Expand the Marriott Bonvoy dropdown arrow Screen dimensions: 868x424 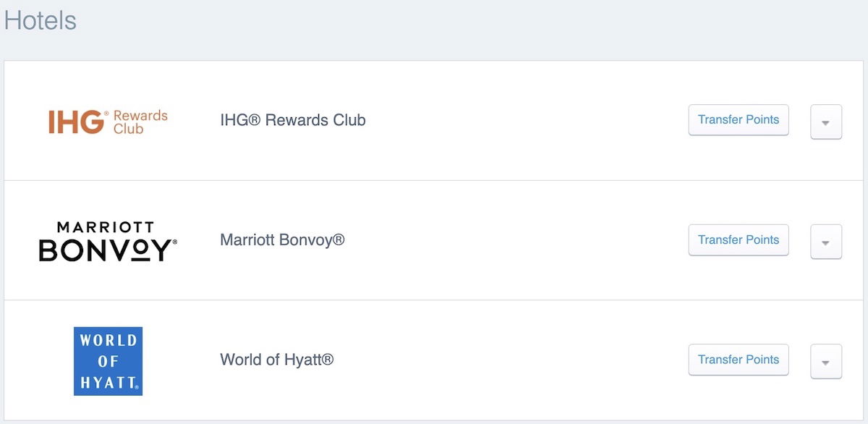click(826, 242)
